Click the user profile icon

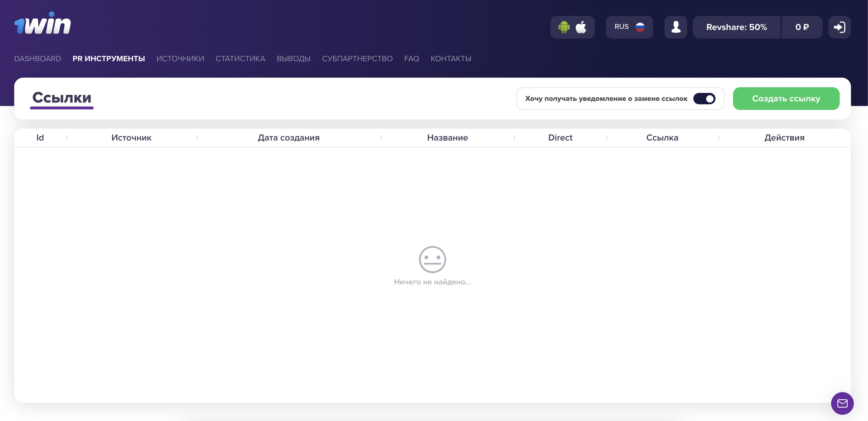coord(675,27)
